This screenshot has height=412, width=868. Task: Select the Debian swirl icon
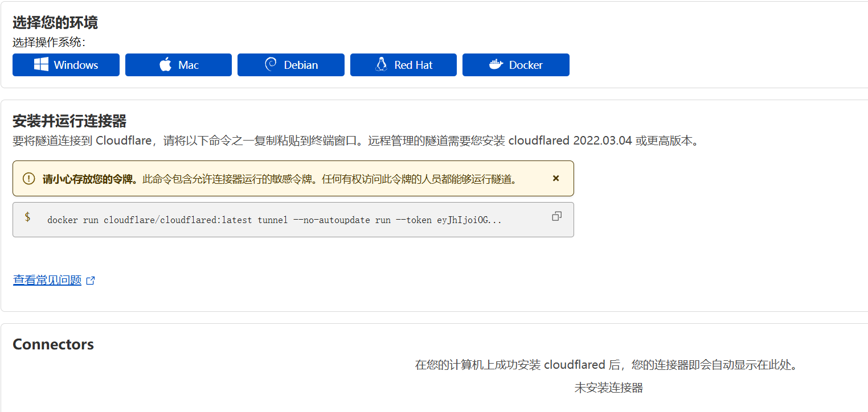(x=271, y=65)
